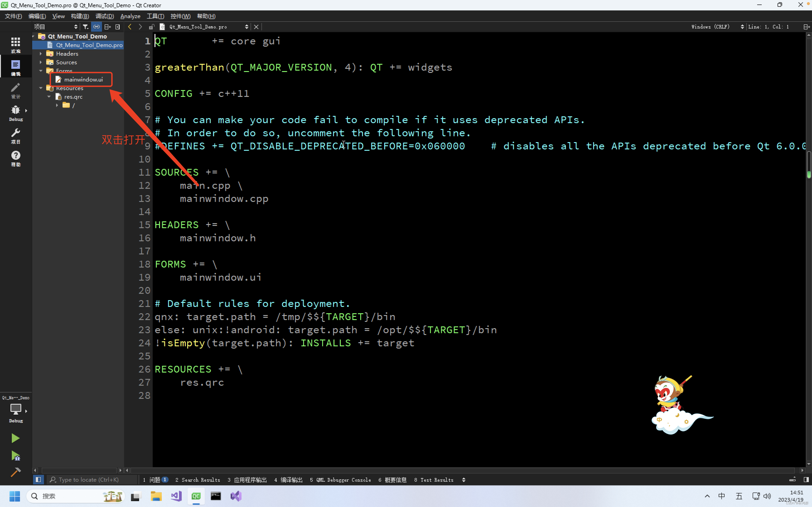Open the Analyze menu
The width and height of the screenshot is (812, 507).
[x=130, y=16]
